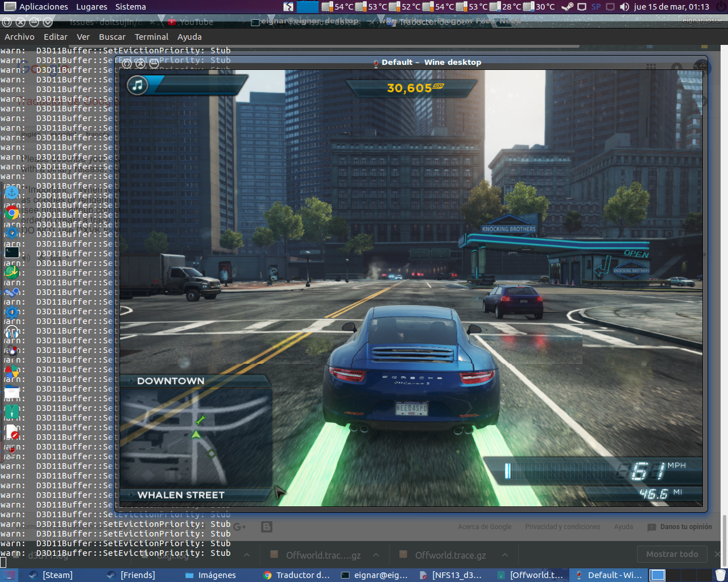Launch Google Chrome from the dock
728x582 pixels.
coord(12,213)
